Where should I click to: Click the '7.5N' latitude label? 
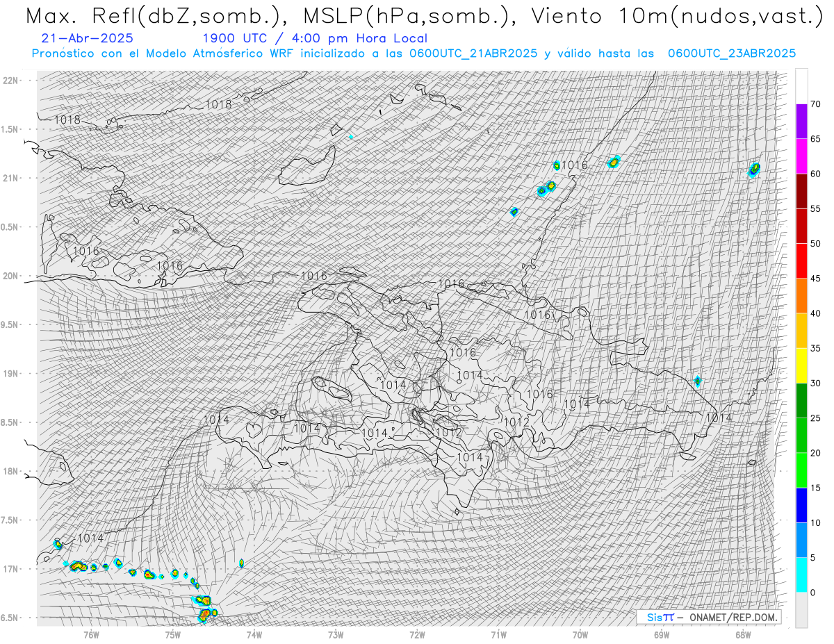coord(10,520)
